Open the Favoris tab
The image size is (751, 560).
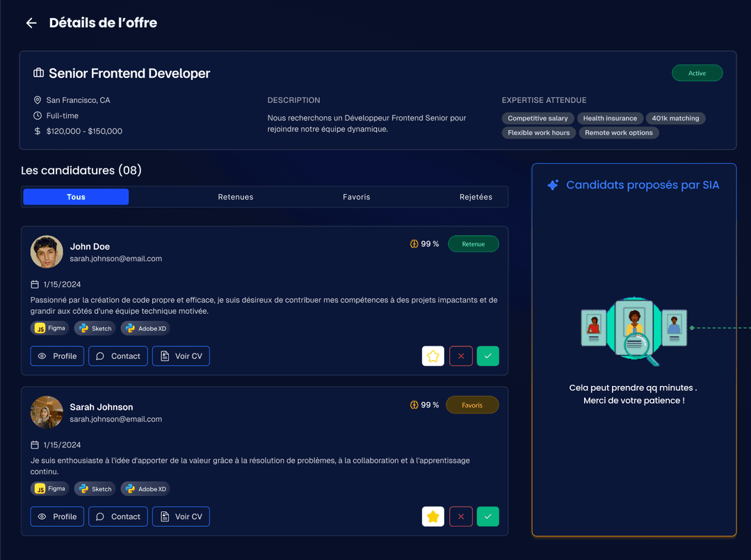[x=356, y=197]
